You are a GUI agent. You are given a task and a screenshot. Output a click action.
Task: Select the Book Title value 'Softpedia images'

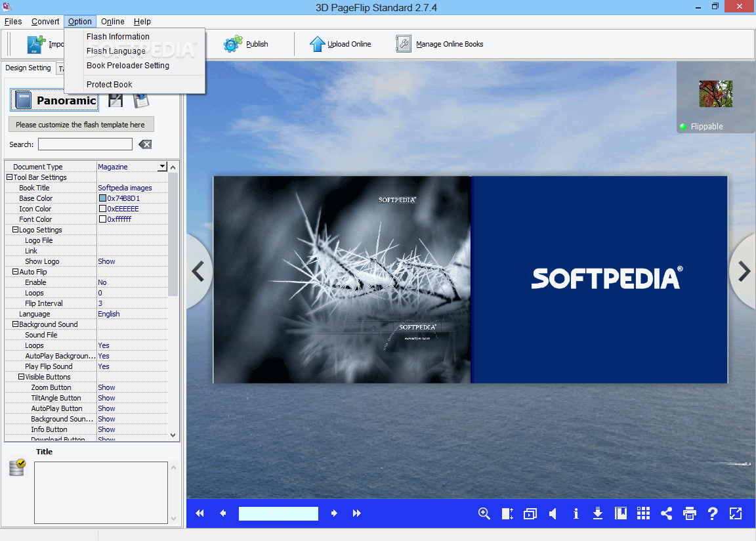[x=125, y=188]
